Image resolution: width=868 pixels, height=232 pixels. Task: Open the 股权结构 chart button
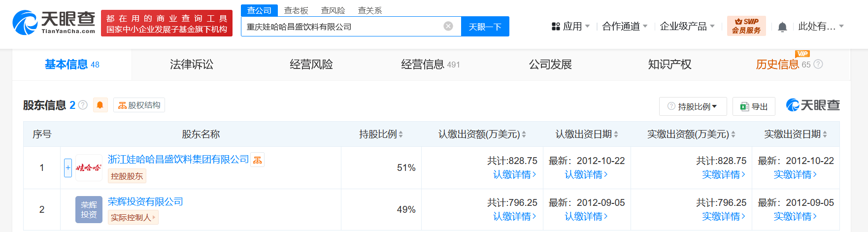click(x=139, y=105)
